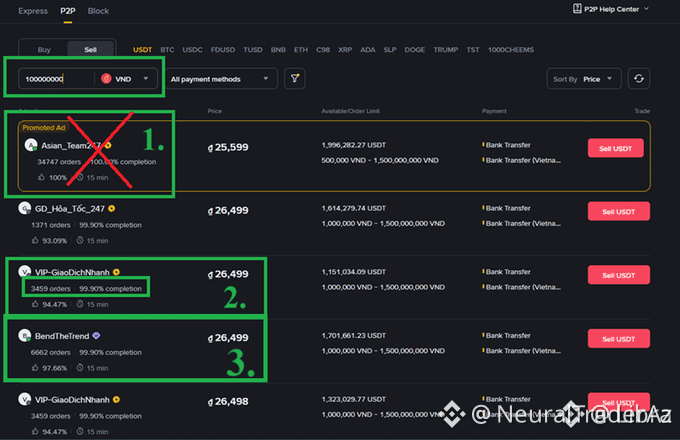Open BendTheTrend advertiser profile
The width and height of the screenshot is (680, 440).
62,336
